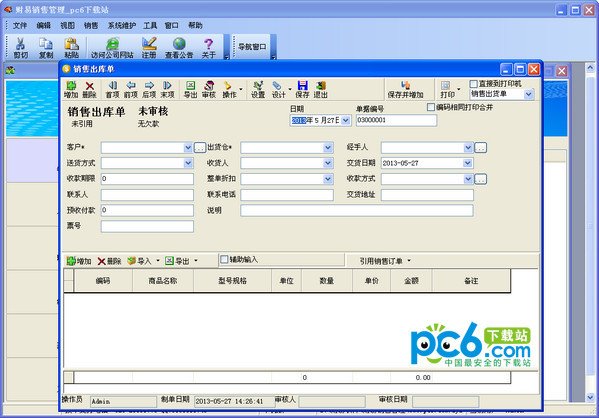Click the 设计 design icon
Viewport: 599px width, 418px height.
[278, 90]
